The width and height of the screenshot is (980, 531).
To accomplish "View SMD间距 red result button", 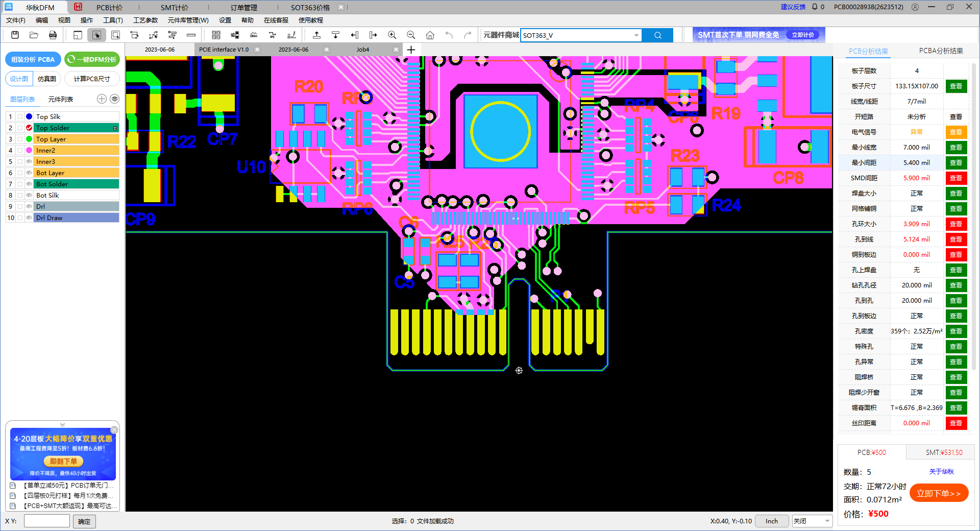I will point(956,178).
